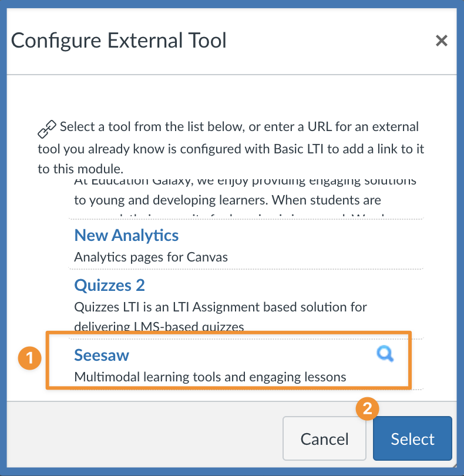This screenshot has width=464, height=476.
Task: Close the Configure External Tool dialog
Action: pyautogui.click(x=441, y=41)
